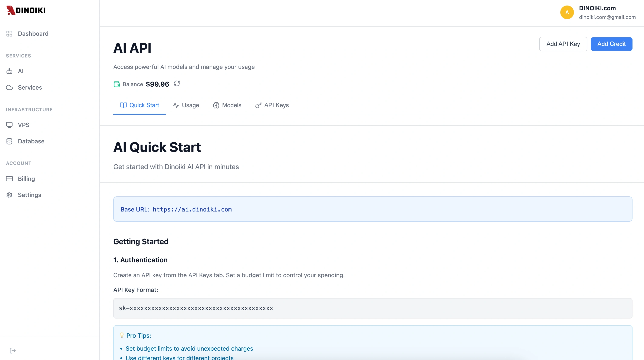Refresh the balance with the refresh icon
The width and height of the screenshot is (644, 360).
(177, 84)
